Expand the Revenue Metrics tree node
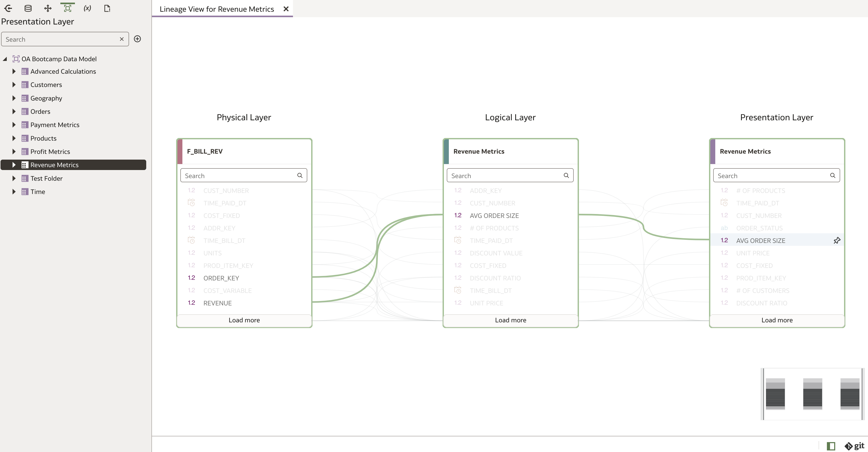The height and width of the screenshot is (452, 868). [x=14, y=165]
